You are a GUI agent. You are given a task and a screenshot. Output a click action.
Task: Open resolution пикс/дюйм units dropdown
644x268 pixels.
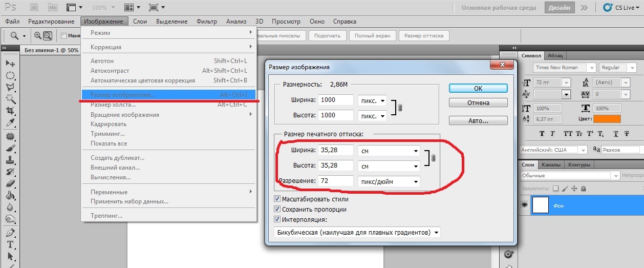pyautogui.click(x=389, y=181)
